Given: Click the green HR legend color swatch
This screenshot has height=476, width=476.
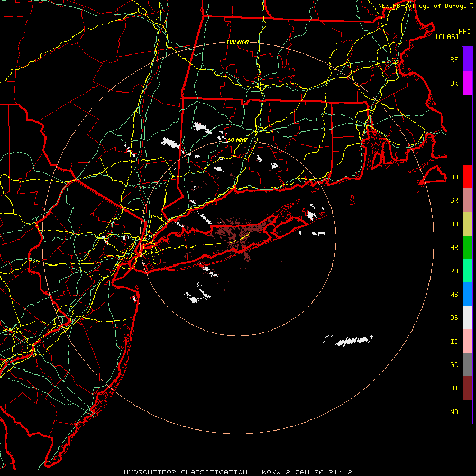Looking at the screenshot, I should coord(467,248).
